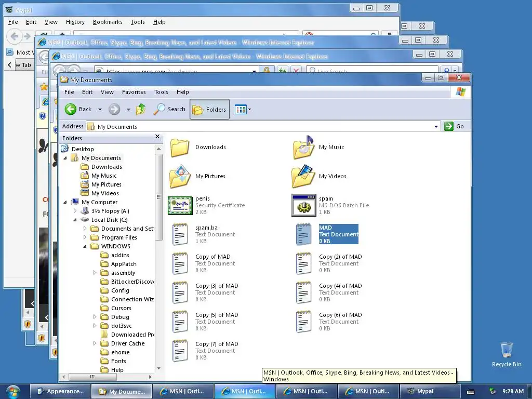Select the spam.ba text document icon
532x399 pixels.
(180, 234)
